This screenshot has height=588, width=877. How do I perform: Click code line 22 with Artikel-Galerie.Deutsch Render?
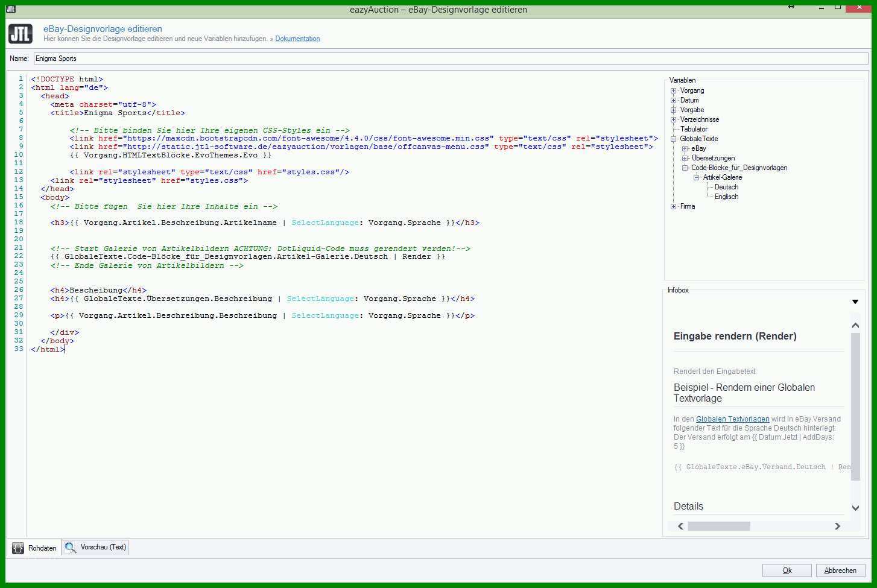(x=248, y=256)
